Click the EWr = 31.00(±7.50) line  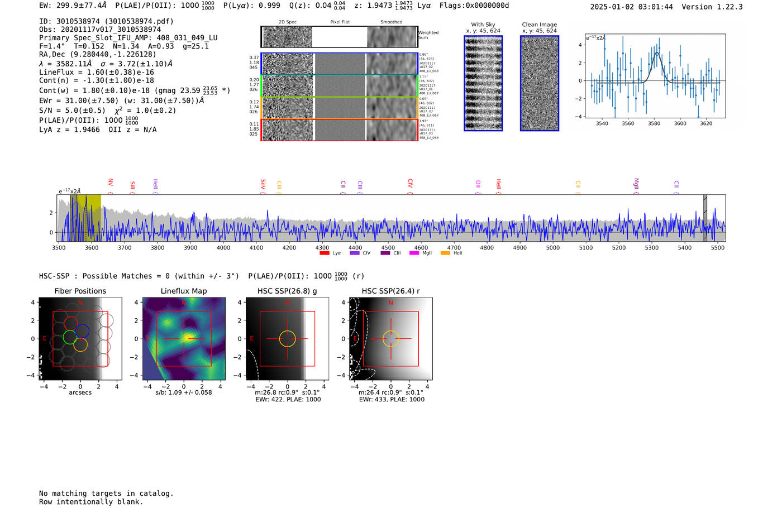[x=122, y=100]
